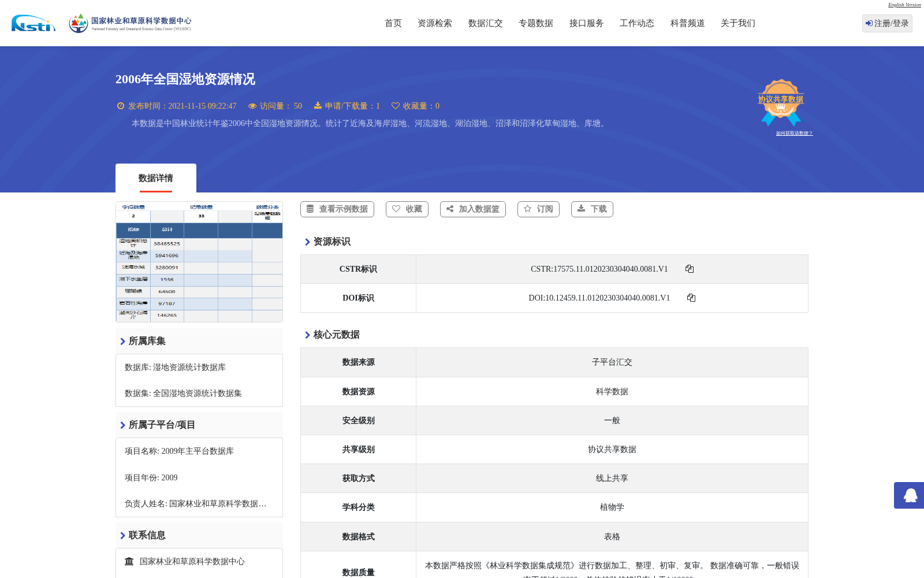Click 项目年份: 2009 text
924x578 pixels.
(151, 478)
